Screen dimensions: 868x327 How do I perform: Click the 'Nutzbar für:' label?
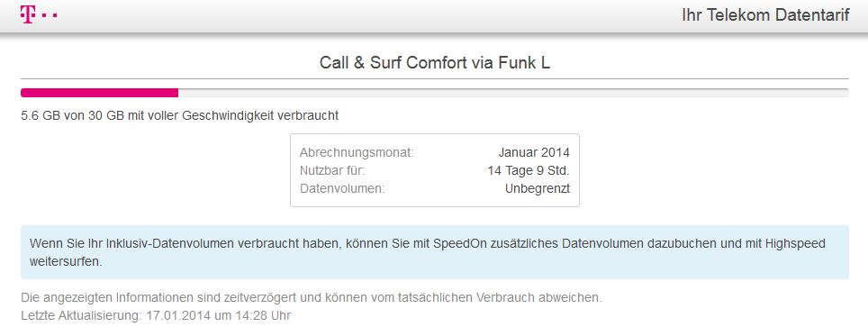(x=332, y=170)
